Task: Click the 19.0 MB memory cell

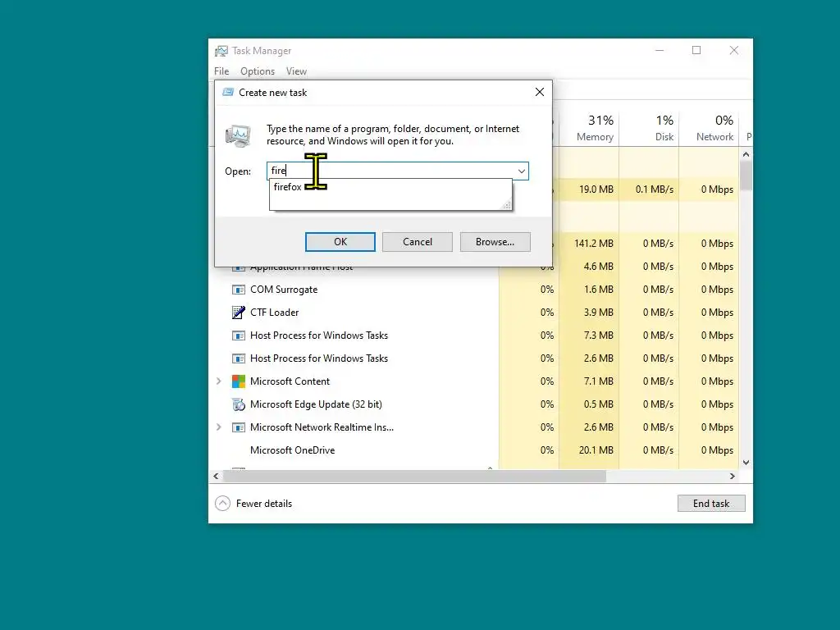Action: [x=589, y=189]
